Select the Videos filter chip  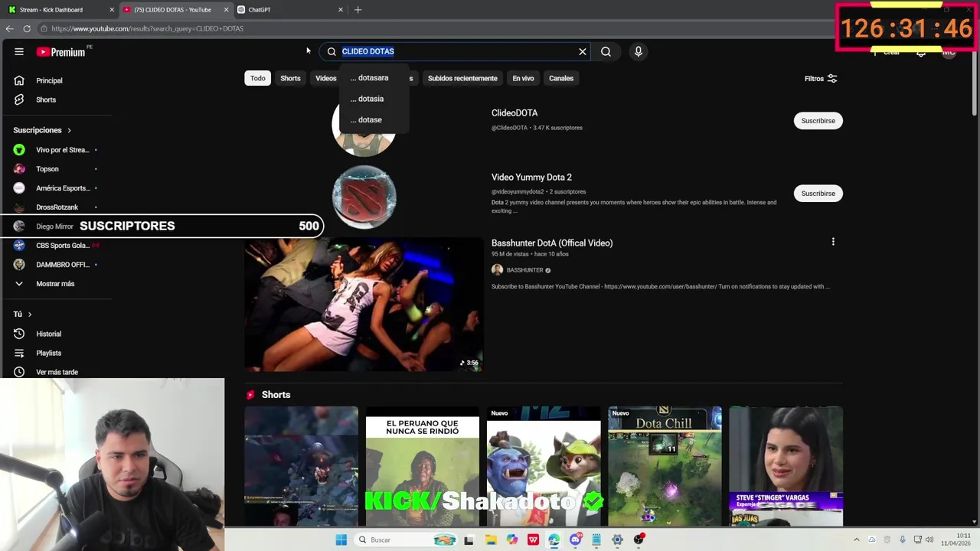coord(325,78)
